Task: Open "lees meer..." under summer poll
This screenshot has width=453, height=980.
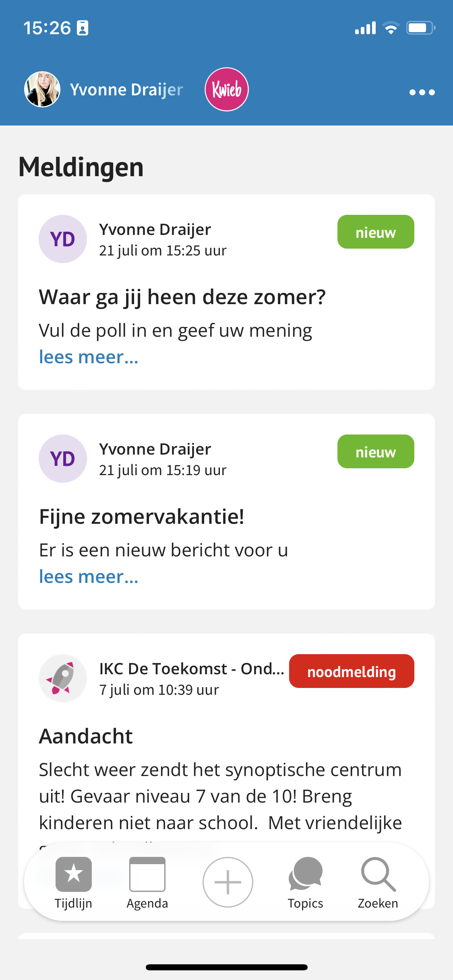Action: point(89,357)
